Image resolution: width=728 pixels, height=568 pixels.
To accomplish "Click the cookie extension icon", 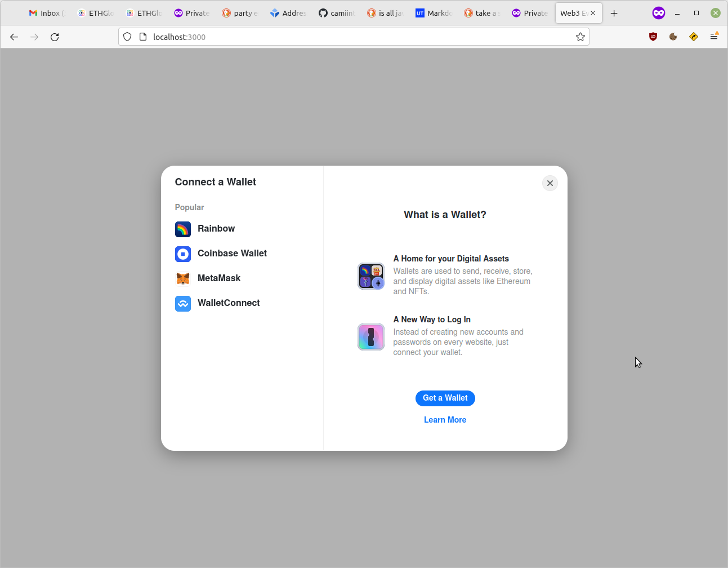I will tap(673, 37).
